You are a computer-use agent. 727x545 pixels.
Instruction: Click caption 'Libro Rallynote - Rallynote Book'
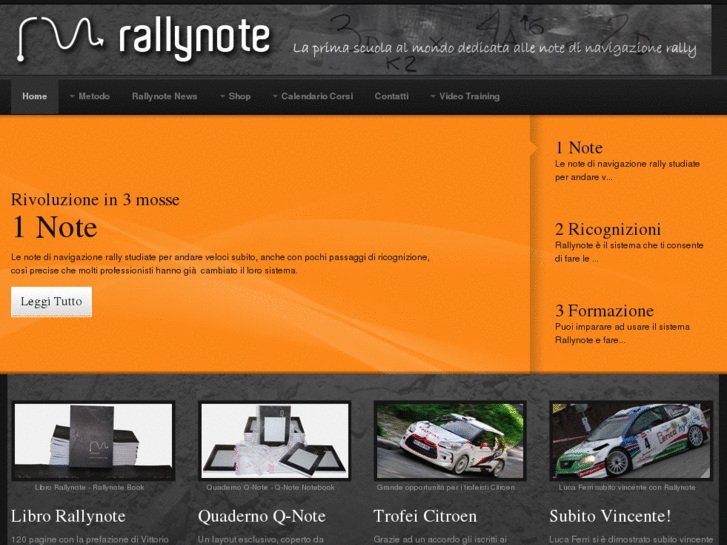[89, 487]
